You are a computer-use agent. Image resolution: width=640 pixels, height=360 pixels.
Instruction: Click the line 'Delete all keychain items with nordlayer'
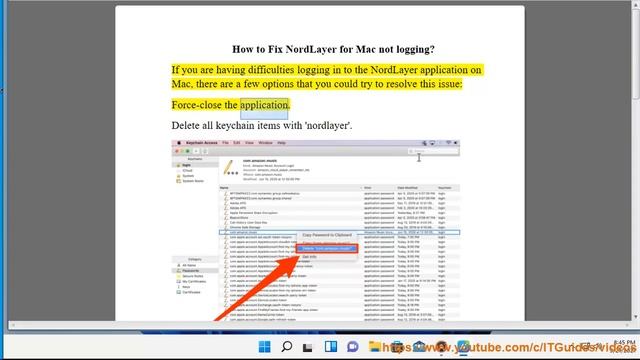(262, 126)
